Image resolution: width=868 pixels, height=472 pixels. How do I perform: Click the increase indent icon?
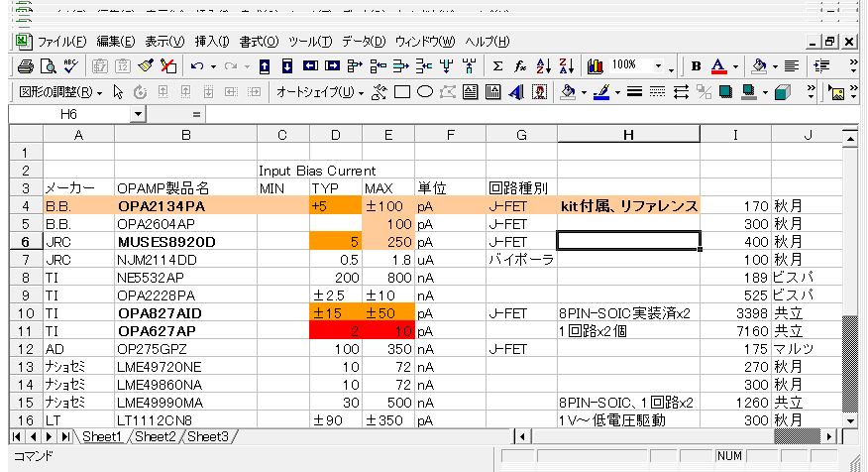[x=822, y=66]
